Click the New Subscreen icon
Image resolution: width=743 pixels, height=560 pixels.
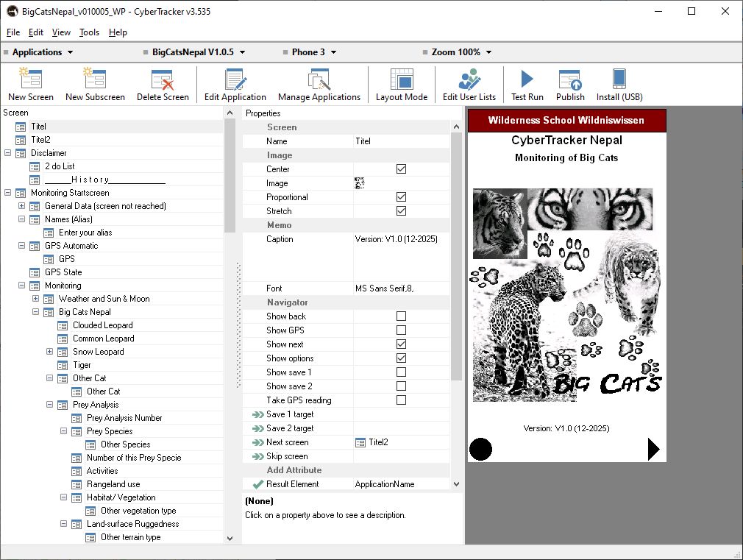95,79
